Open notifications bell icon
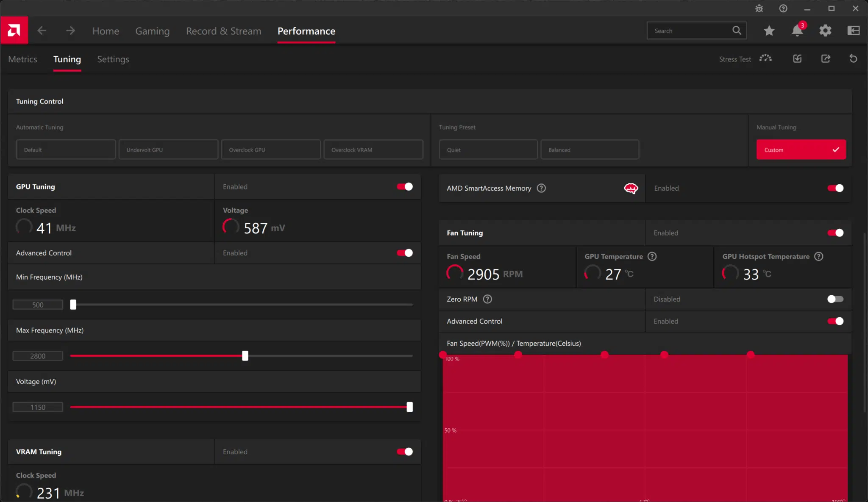868x502 pixels. click(x=797, y=31)
